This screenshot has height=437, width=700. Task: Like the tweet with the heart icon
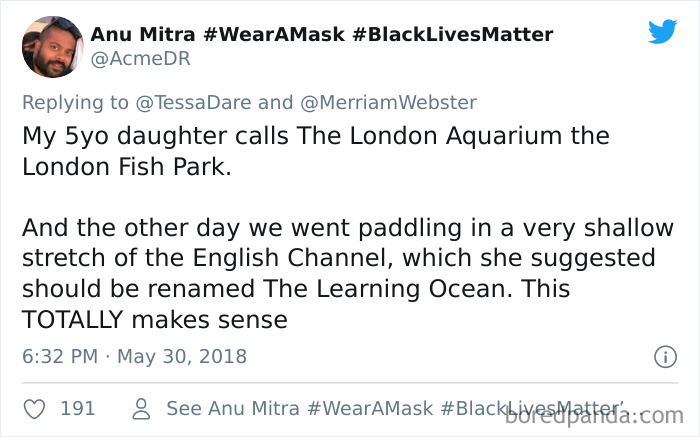[x=33, y=408]
